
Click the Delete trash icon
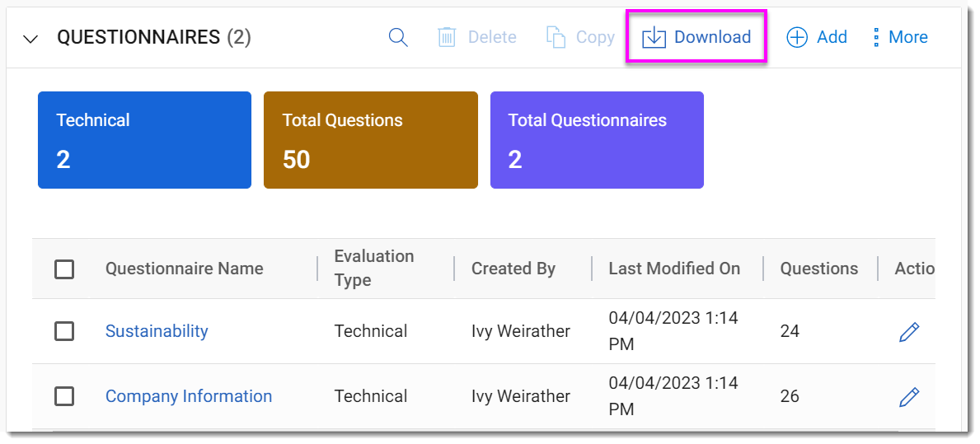447,37
